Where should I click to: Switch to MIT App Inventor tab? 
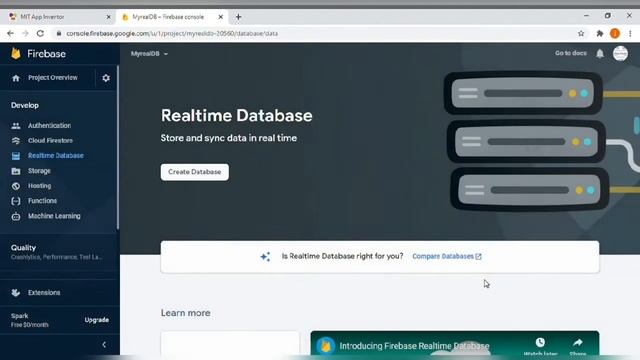60,17
